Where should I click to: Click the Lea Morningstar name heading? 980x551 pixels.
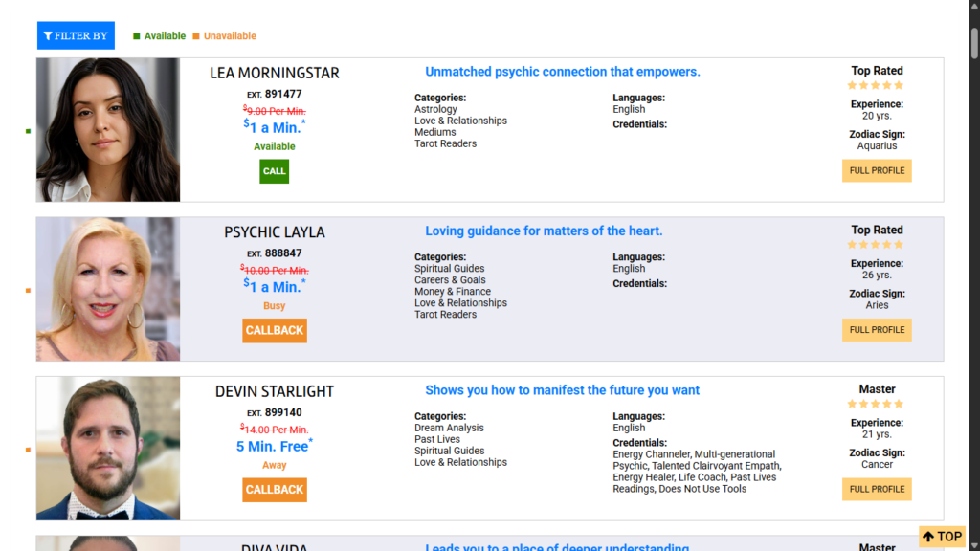point(275,73)
